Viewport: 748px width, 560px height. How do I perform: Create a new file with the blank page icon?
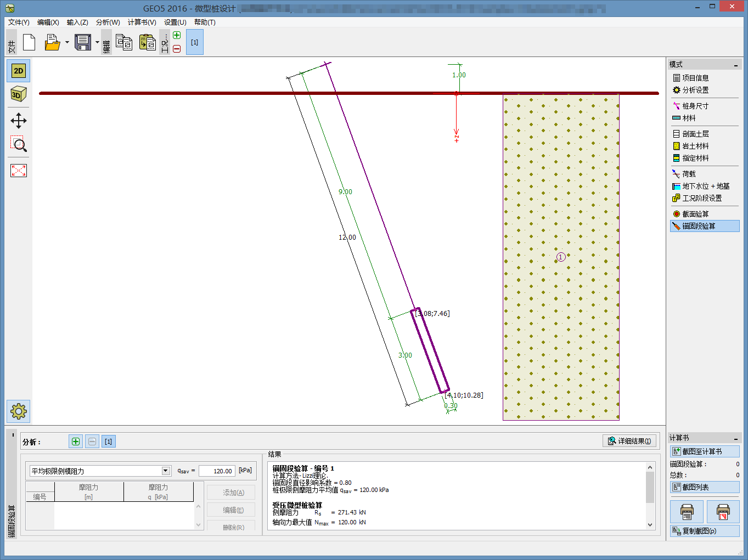29,42
